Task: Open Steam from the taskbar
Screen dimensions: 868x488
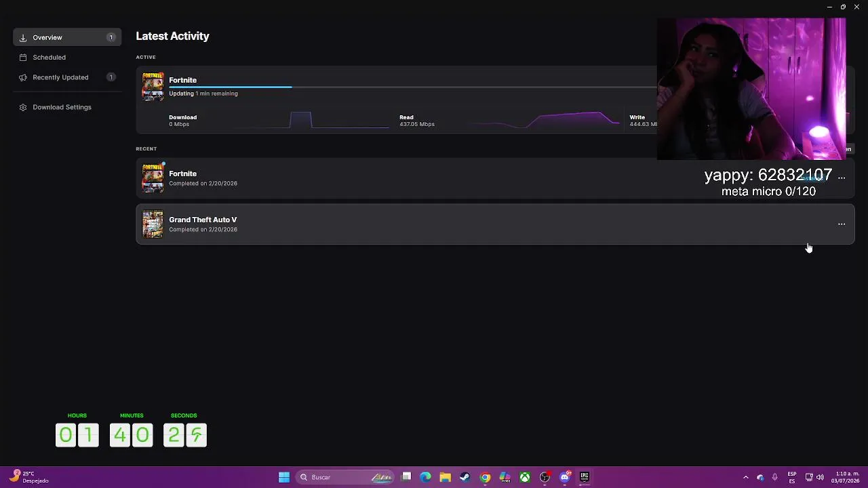Action: click(465, 477)
